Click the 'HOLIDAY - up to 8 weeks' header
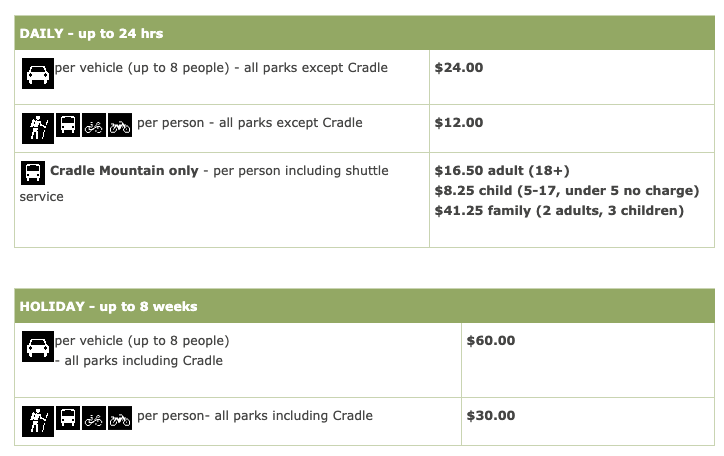 coord(109,306)
